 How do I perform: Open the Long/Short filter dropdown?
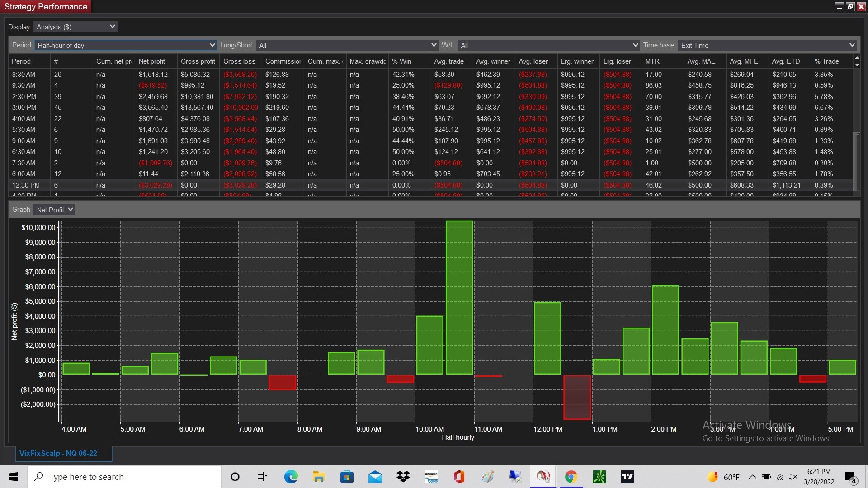click(347, 45)
